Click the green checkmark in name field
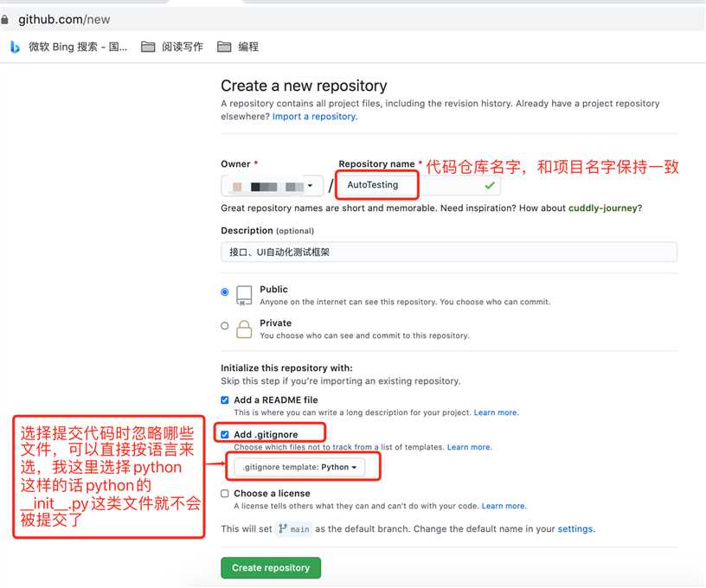The image size is (706, 588). pyautogui.click(x=490, y=185)
